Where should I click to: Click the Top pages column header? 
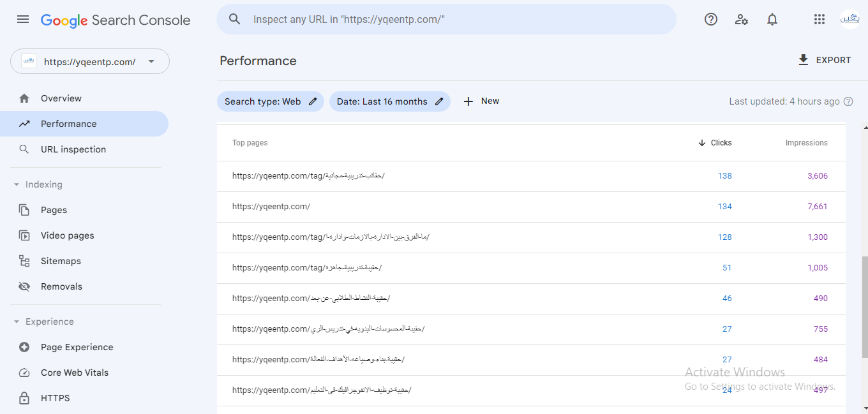[x=250, y=143]
